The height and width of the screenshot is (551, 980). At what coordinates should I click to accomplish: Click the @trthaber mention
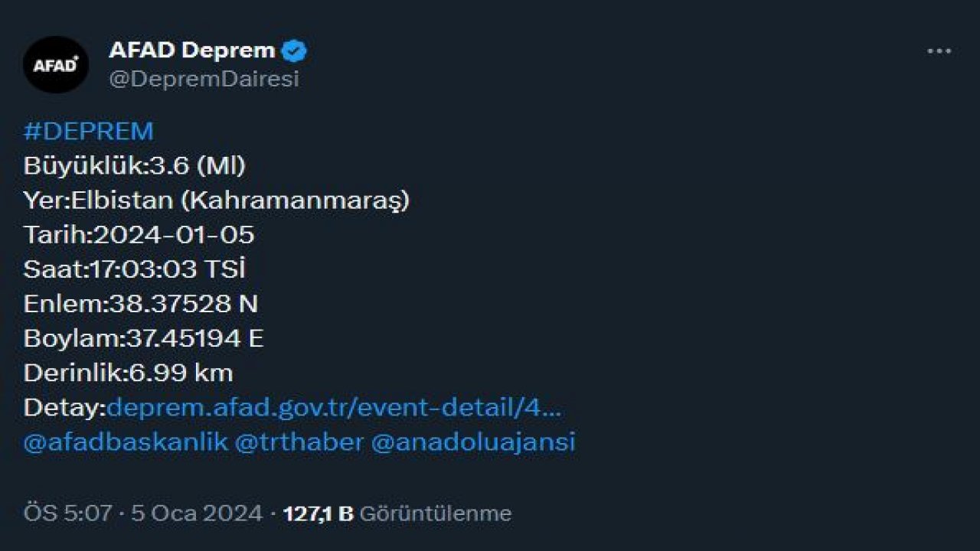299,442
